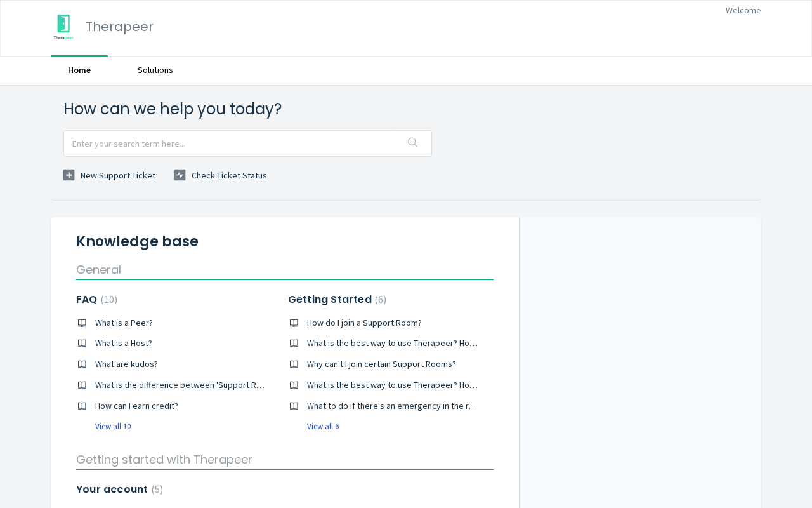
Task: Open 'Why can't I join certain Support Rooms?'
Action: click(381, 364)
